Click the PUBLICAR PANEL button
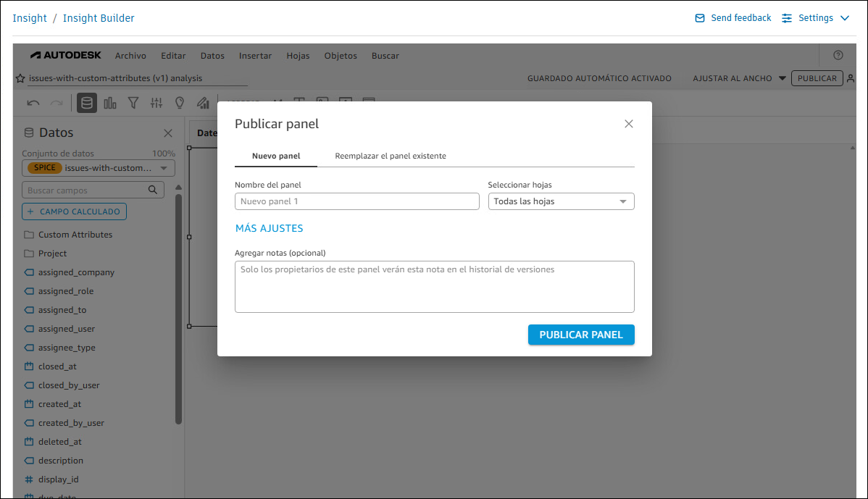The height and width of the screenshot is (499, 868). [581, 335]
